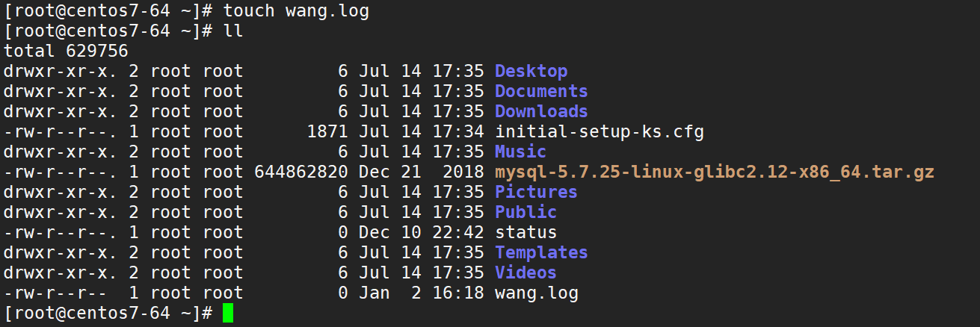The height and width of the screenshot is (327, 980).
Task: Click the wang.log filename in listing
Action: [536, 293]
